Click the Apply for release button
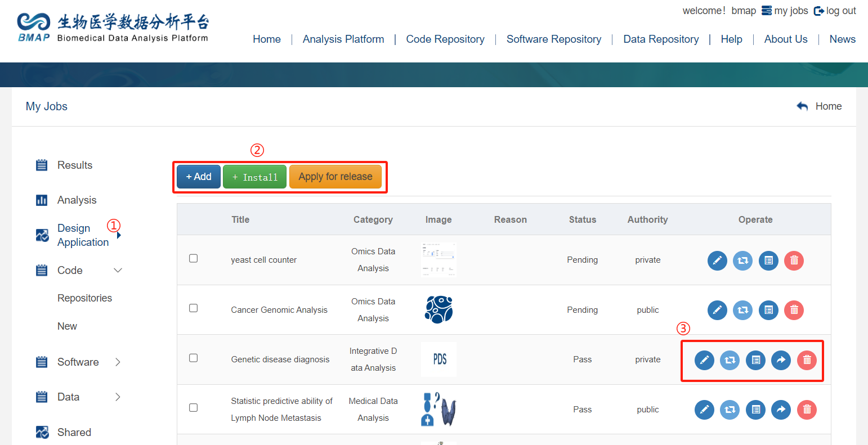The width and height of the screenshot is (868, 445). [x=335, y=177]
